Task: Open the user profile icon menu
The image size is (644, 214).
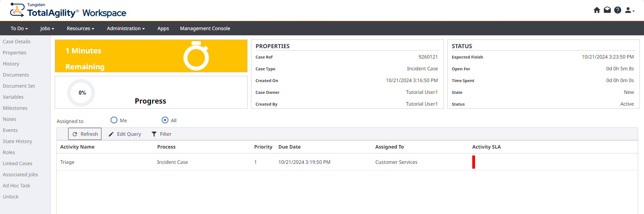Action: [x=629, y=10]
